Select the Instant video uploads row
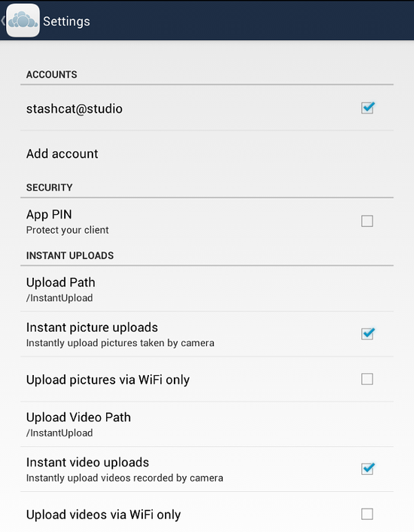Screen dimensions: 414x532 (207, 469)
